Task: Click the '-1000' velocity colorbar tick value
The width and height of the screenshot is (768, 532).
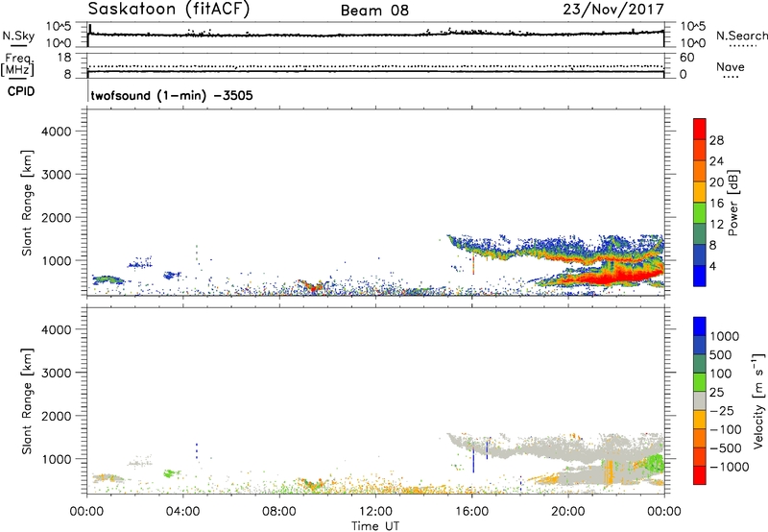Action: pyautogui.click(x=729, y=467)
